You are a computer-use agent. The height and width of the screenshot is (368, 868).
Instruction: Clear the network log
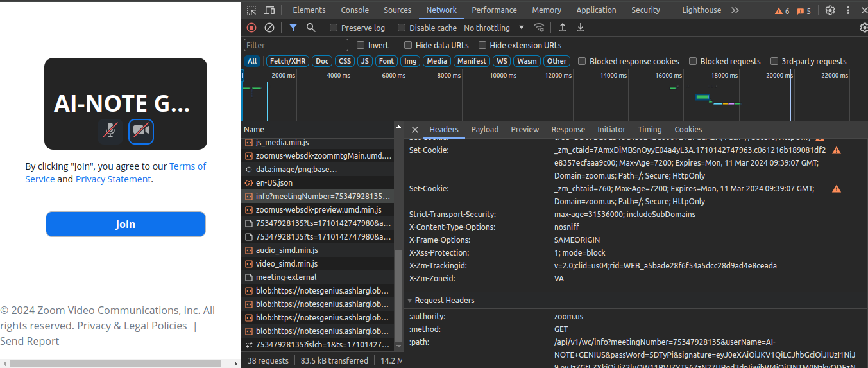269,28
